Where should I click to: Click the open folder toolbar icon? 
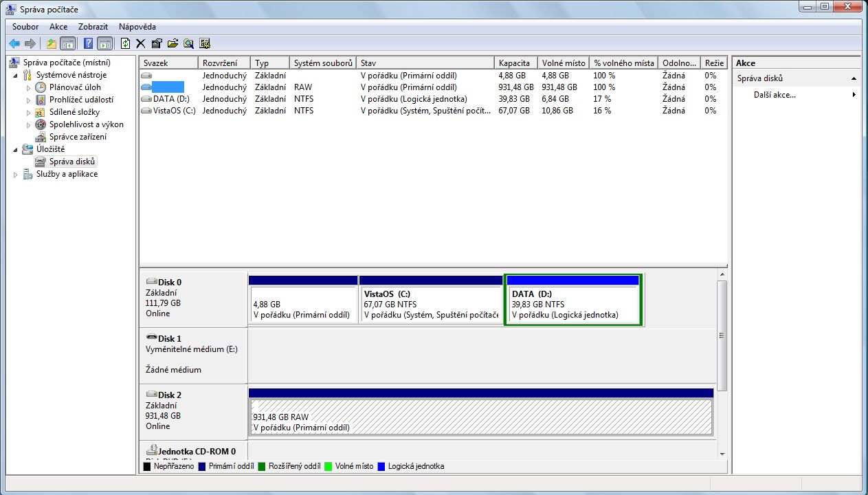(x=173, y=43)
